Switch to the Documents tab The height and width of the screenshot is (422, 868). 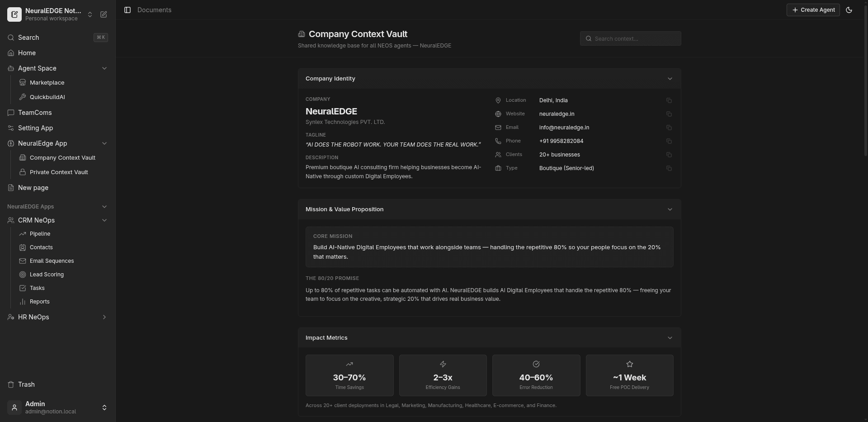(x=155, y=9)
